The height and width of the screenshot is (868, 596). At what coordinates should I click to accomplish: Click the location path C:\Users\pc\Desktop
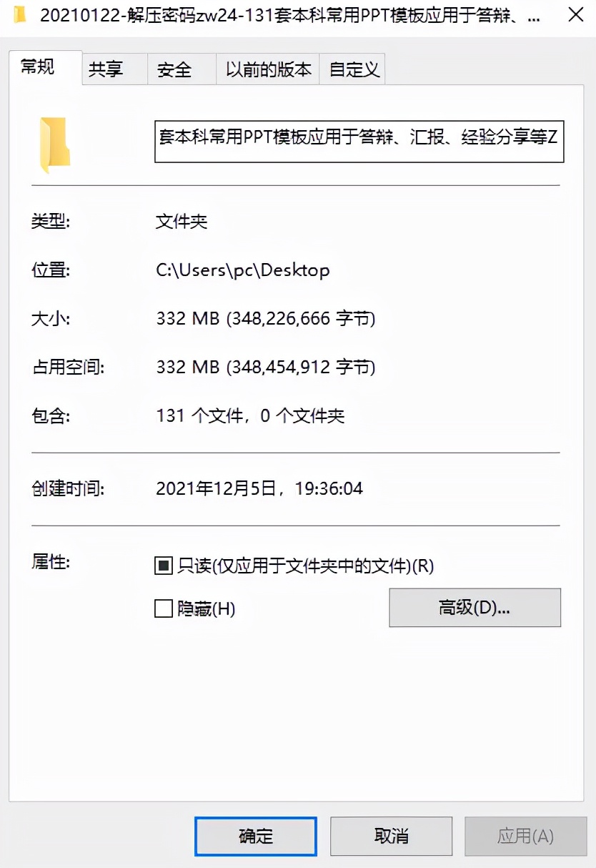coord(243,270)
